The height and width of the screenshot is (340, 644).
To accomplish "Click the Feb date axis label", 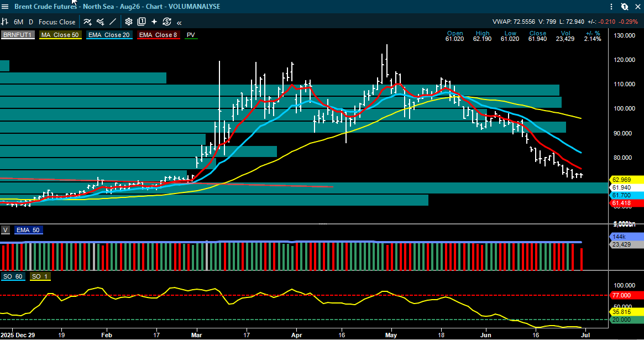I will [106, 335].
